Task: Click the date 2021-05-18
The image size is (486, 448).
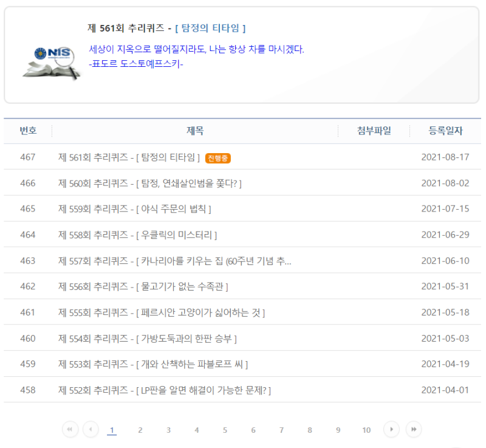Action: point(445,312)
